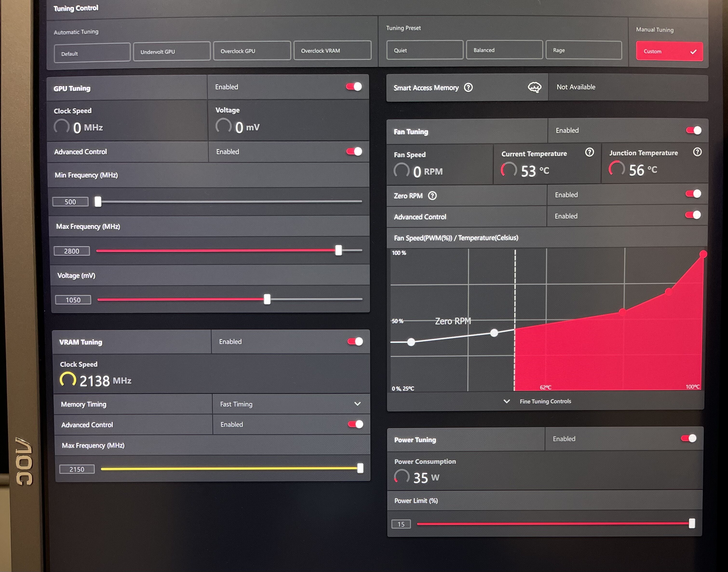This screenshot has height=572, width=728.
Task: Toggle GPU Tuning switch
Action: (354, 87)
